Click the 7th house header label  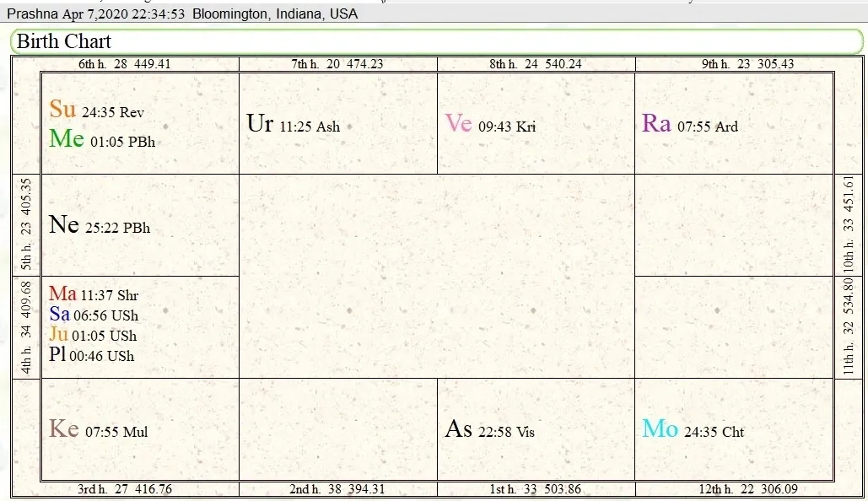tap(337, 64)
